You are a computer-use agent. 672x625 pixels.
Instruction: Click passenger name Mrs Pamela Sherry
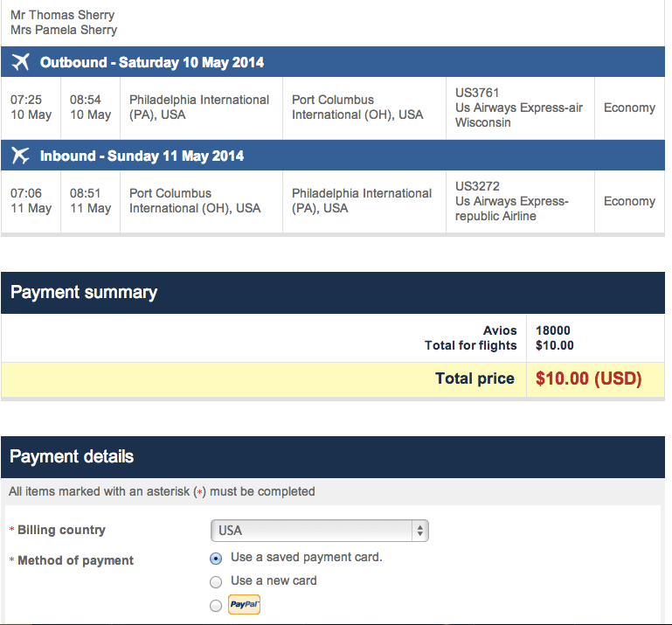click(x=64, y=30)
